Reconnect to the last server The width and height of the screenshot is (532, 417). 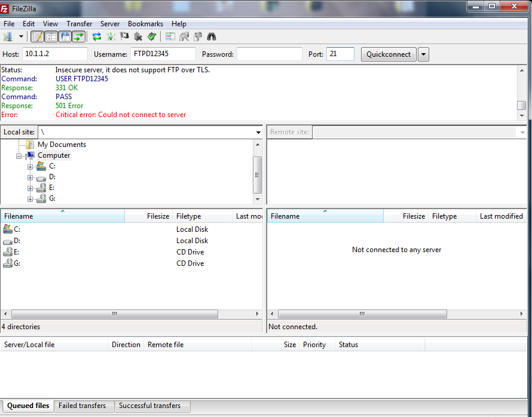pos(152,36)
